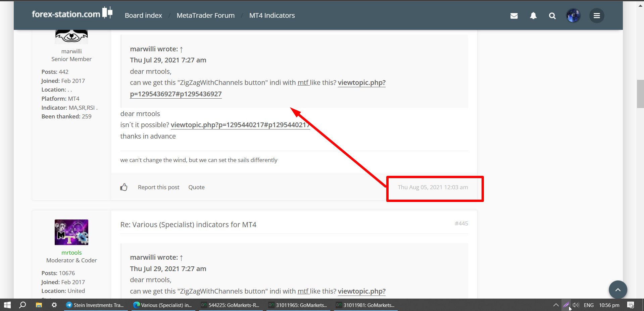Click the feather pen tray icon
The image size is (644, 311).
566,305
